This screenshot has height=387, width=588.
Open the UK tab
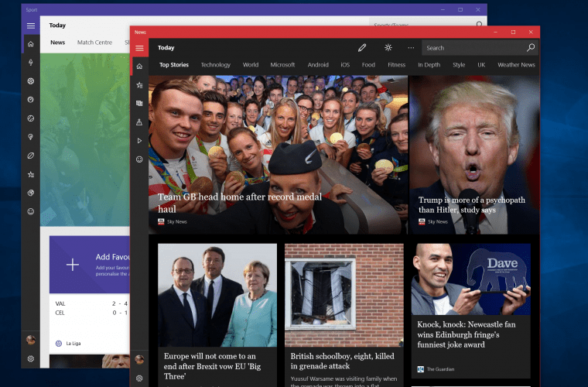pos(481,64)
